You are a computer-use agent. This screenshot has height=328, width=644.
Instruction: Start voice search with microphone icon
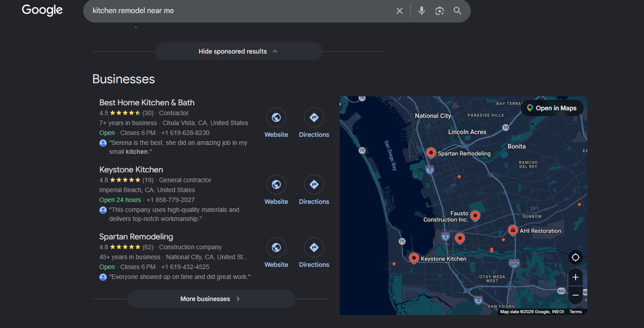(x=422, y=11)
